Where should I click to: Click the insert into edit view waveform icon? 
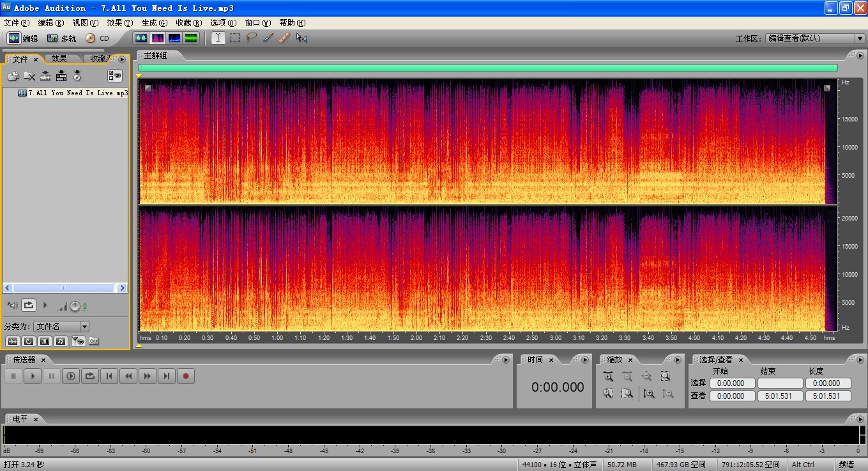(45, 76)
